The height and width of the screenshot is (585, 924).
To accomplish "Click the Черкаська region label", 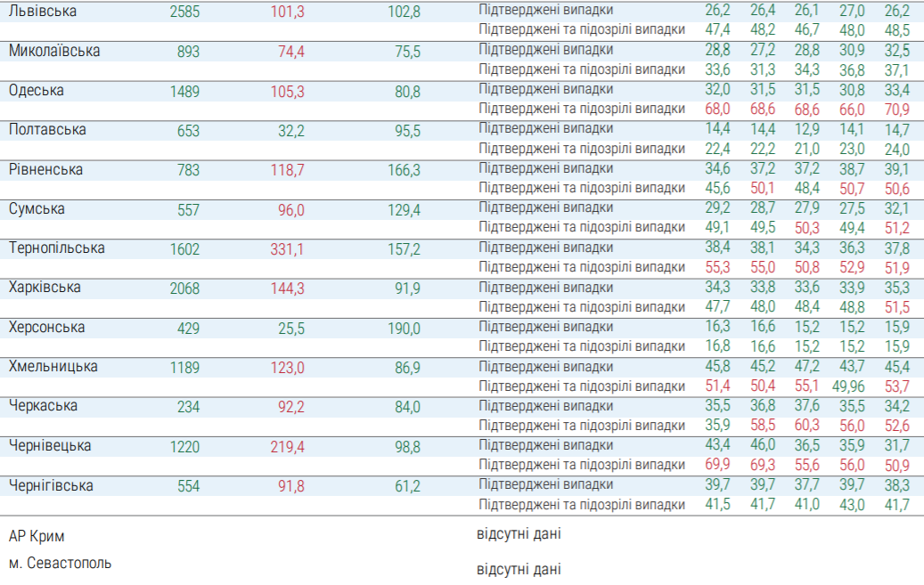I will point(43,405).
